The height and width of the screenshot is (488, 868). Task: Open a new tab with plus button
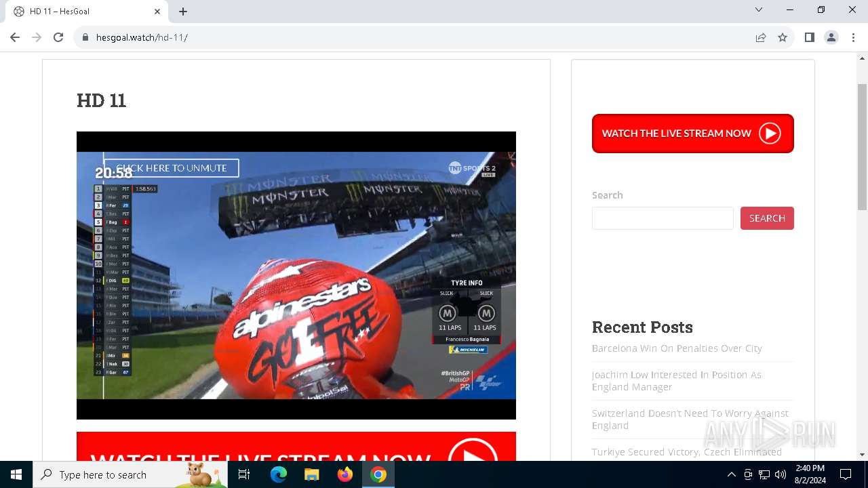pos(183,12)
